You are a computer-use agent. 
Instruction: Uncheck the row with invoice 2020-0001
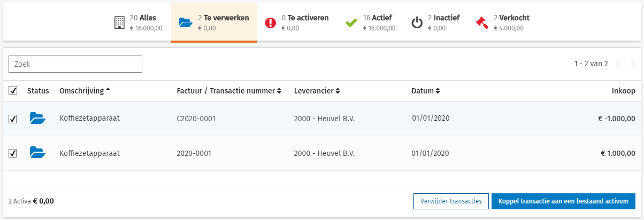pos(13,153)
